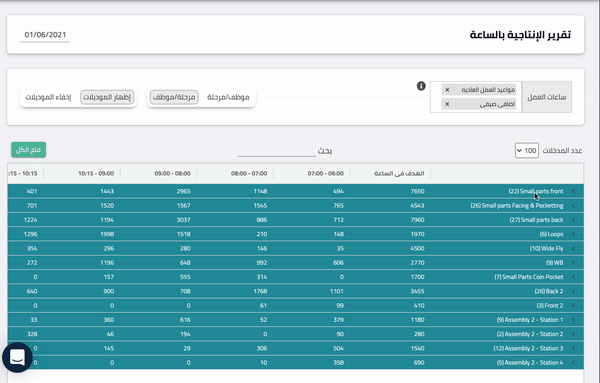Click inside the ساعات العمل multi-select box
This screenshot has width=600, height=383.
(x=476, y=97)
